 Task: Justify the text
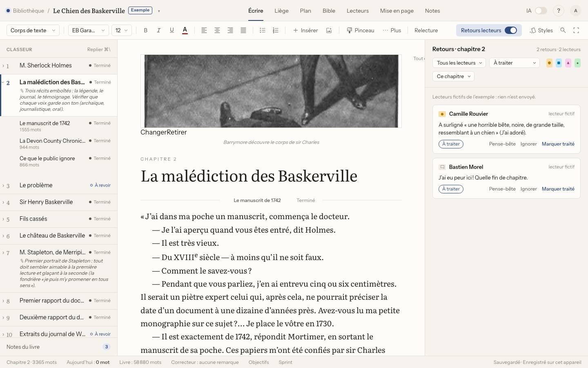pos(243,30)
